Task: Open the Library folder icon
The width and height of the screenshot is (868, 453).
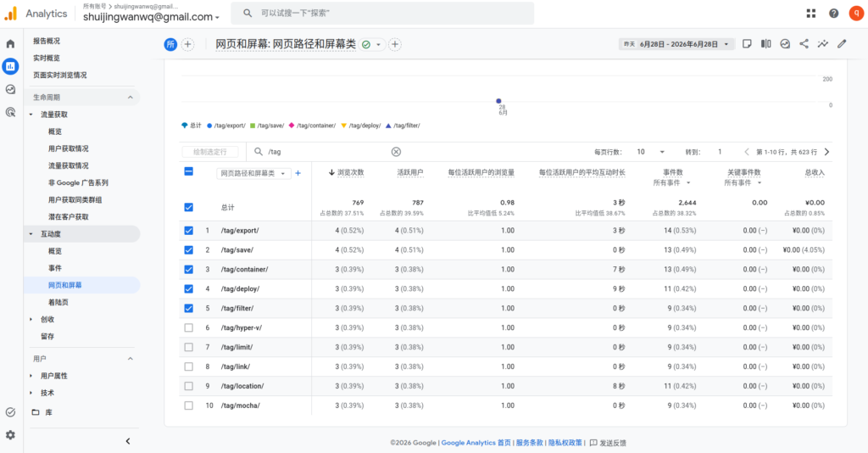Action: pos(36,412)
